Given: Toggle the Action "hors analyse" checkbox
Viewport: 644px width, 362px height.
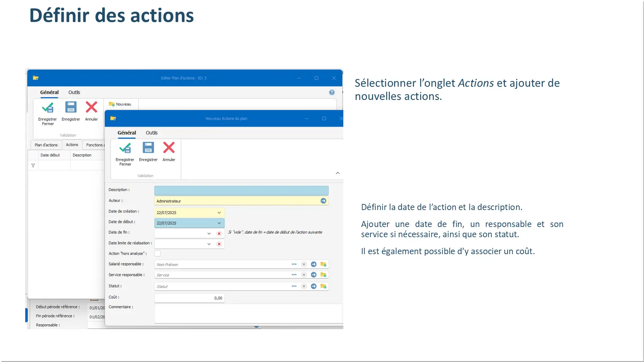Looking at the screenshot, I should (158, 254).
